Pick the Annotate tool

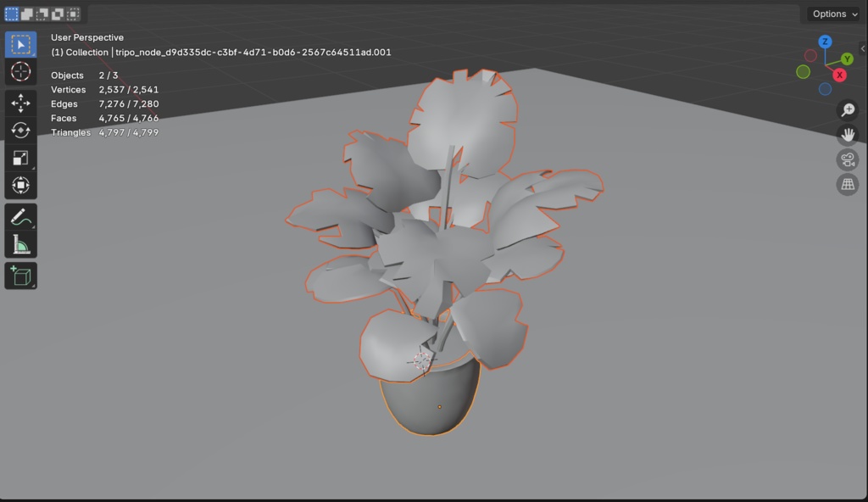20,217
